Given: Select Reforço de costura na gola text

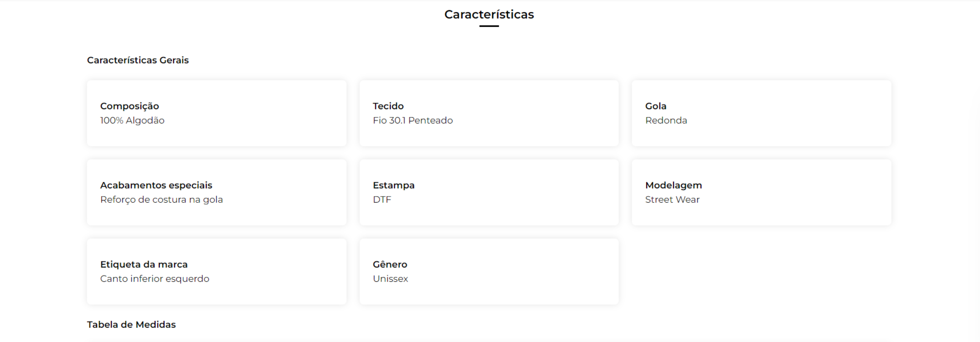Looking at the screenshot, I should point(161,200).
